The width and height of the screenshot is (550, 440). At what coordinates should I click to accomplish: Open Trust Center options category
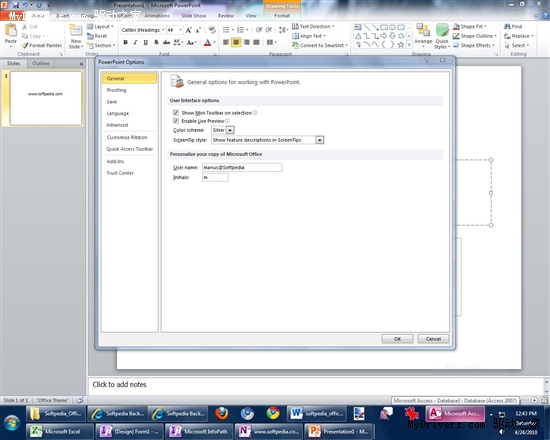pyautogui.click(x=129, y=173)
